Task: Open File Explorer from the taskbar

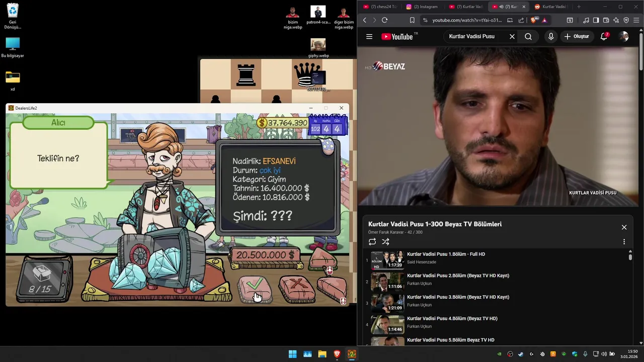Action: (x=322, y=354)
